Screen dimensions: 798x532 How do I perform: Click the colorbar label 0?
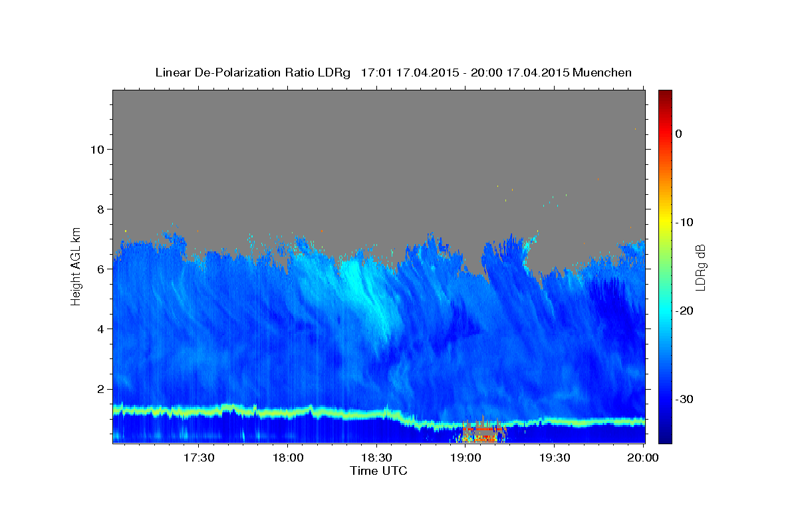pyautogui.click(x=679, y=134)
